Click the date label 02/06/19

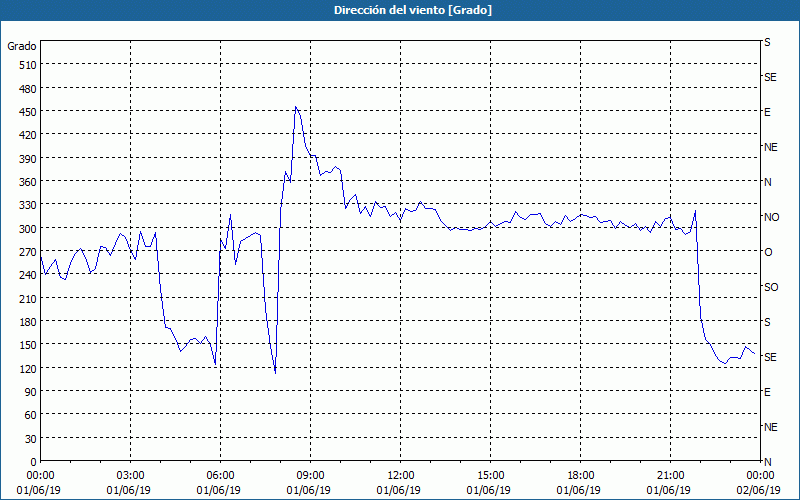tap(759, 490)
